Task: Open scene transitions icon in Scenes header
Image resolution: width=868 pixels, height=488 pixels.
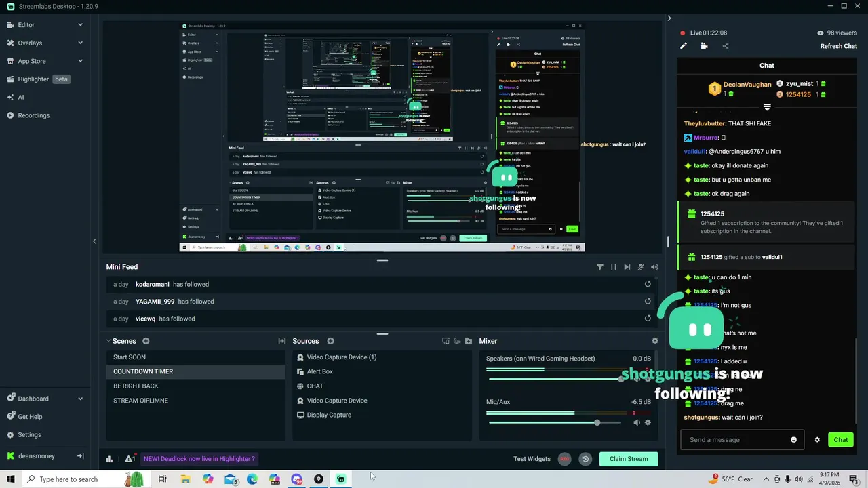Action: coord(282,341)
